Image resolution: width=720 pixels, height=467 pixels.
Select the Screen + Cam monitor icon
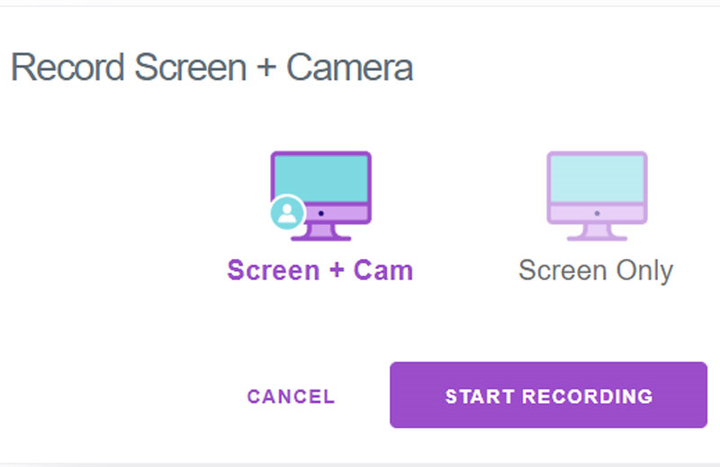(321, 195)
